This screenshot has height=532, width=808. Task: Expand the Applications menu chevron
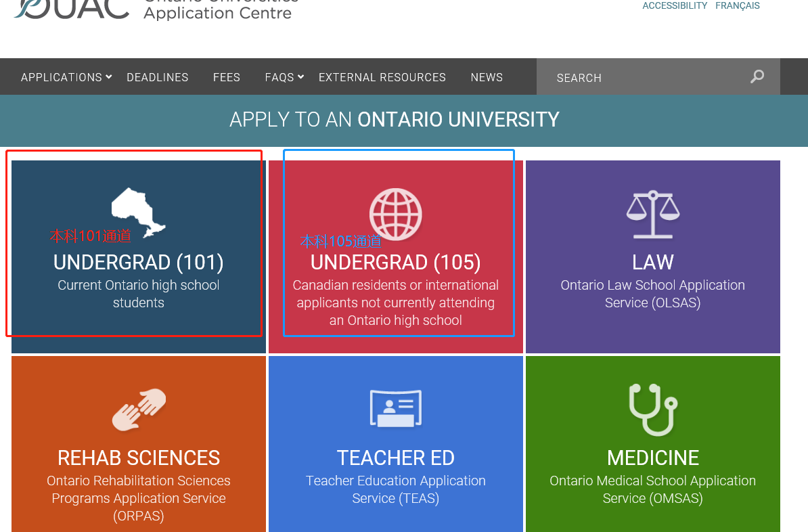(x=109, y=76)
